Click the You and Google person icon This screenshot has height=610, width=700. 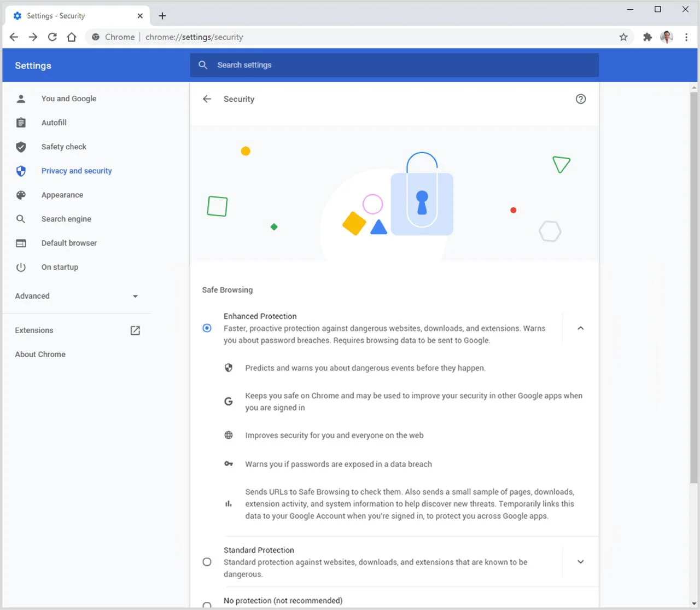[21, 98]
